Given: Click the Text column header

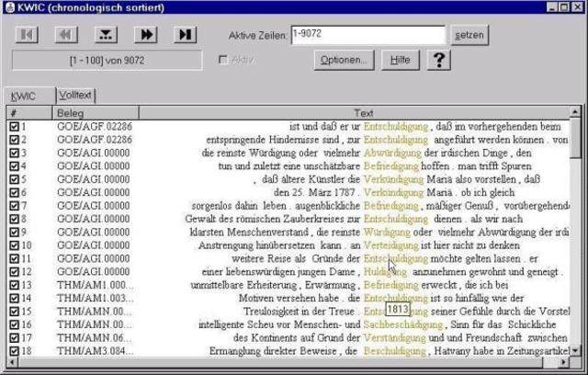Looking at the screenshot, I should click(355, 113).
